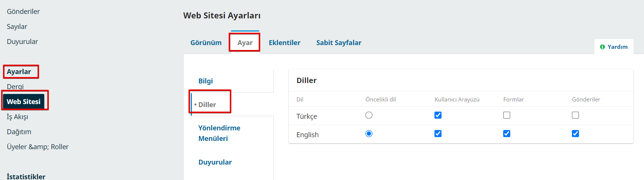
Task: Open the Yardım help button
Action: 614,47
